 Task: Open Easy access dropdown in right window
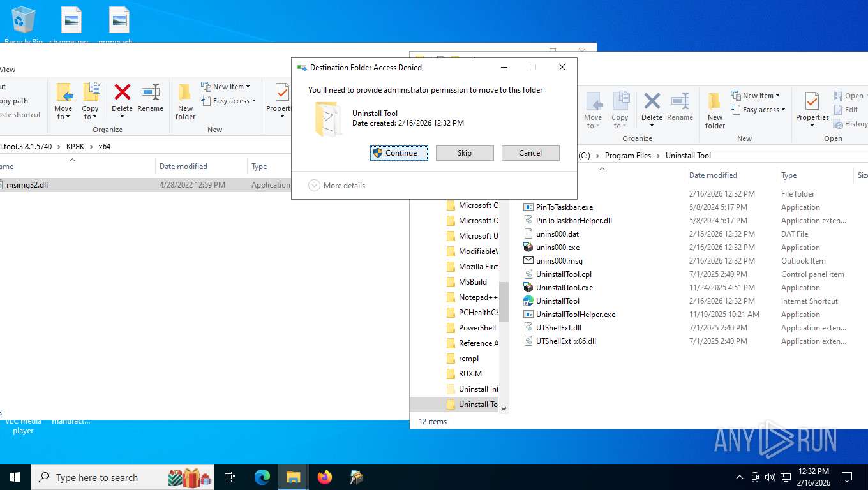coord(758,110)
